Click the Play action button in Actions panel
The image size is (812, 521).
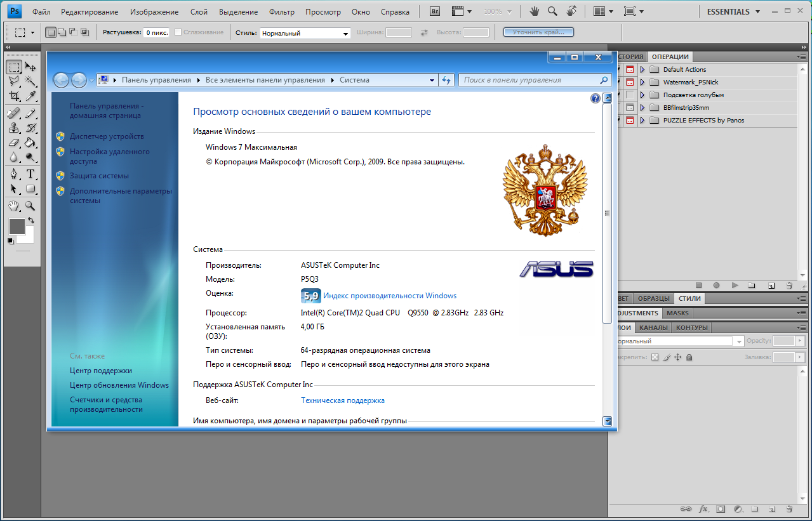tap(735, 286)
